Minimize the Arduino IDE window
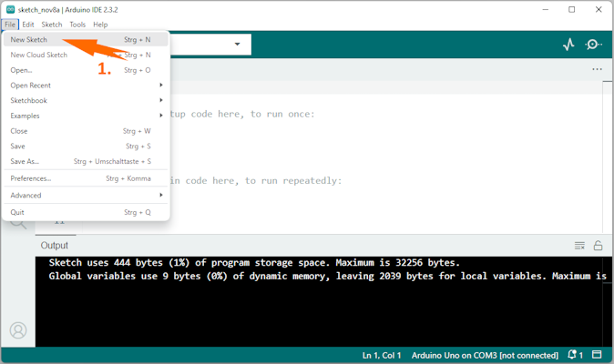614x364 pixels. pos(546,9)
